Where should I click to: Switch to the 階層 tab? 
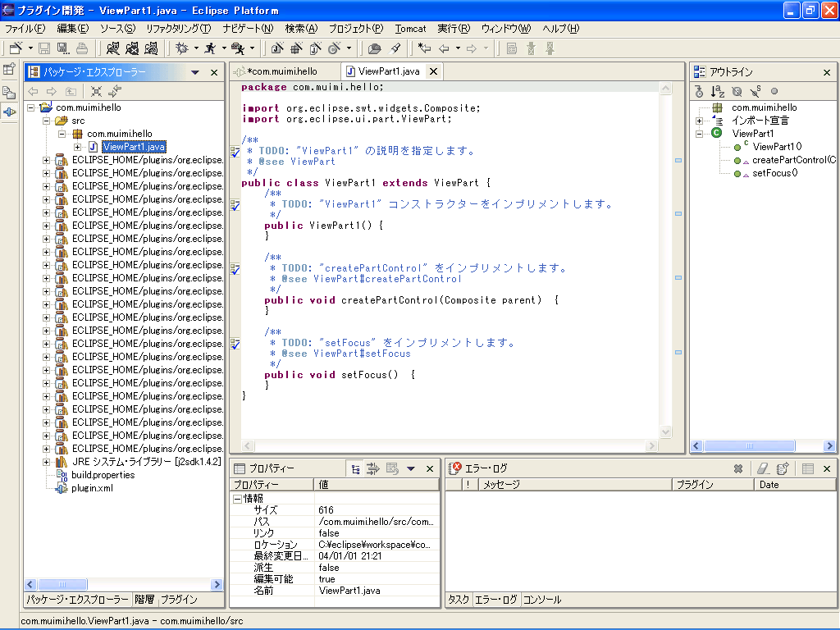pos(144,600)
